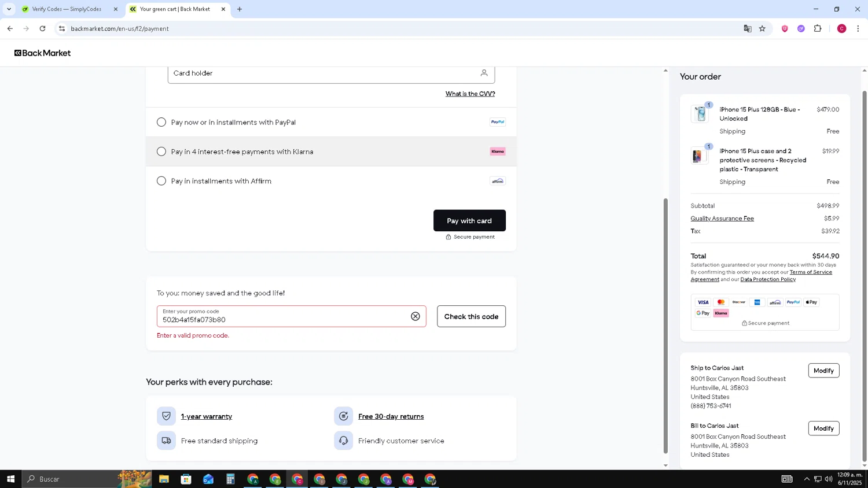This screenshot has height=488, width=868.
Task: Open Terms of Service Agreement link
Action: pyautogui.click(x=761, y=276)
